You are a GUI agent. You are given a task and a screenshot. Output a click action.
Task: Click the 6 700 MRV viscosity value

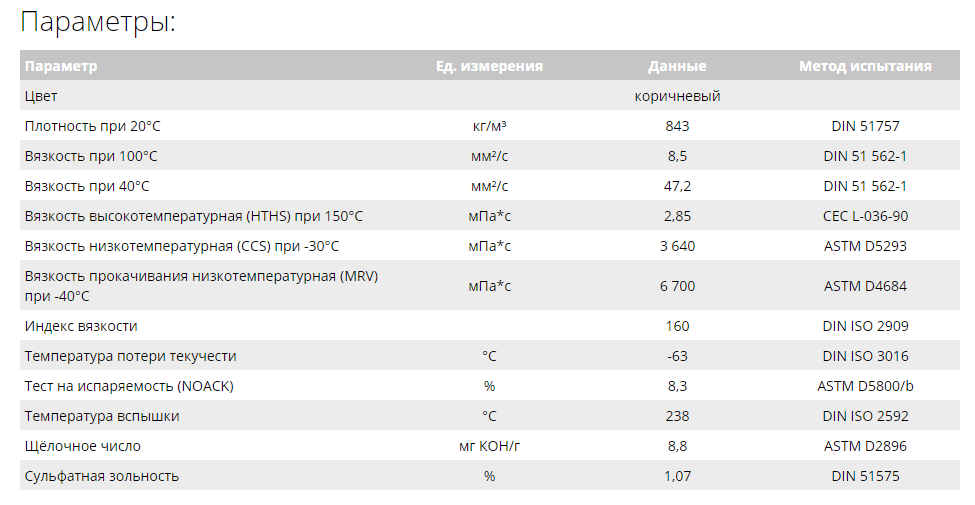[677, 286]
